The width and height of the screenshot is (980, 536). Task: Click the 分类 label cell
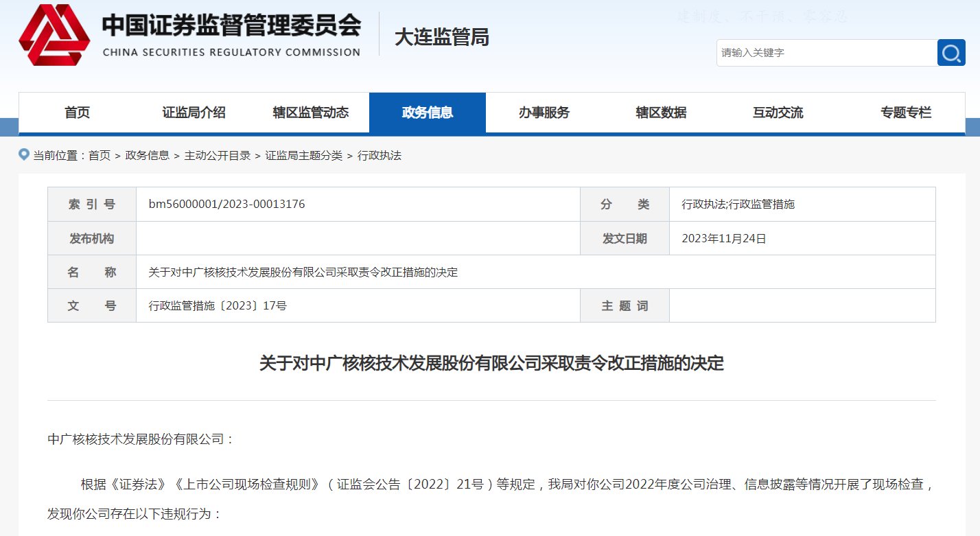tap(625, 204)
